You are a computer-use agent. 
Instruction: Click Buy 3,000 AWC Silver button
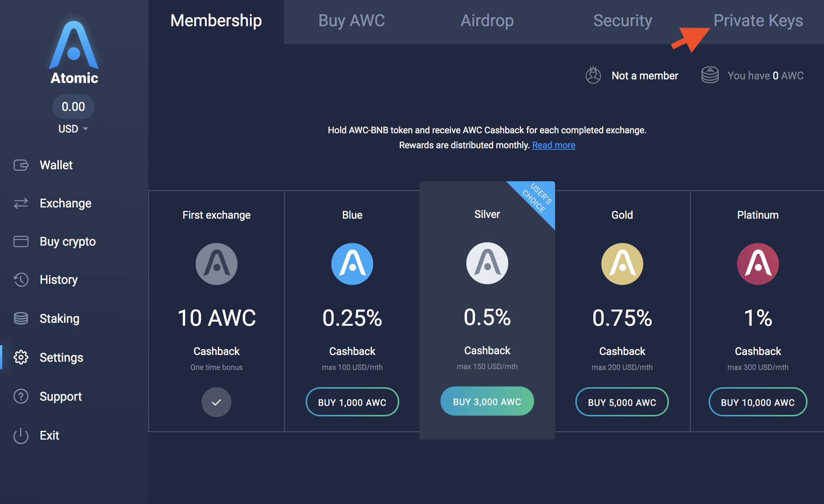(x=485, y=402)
